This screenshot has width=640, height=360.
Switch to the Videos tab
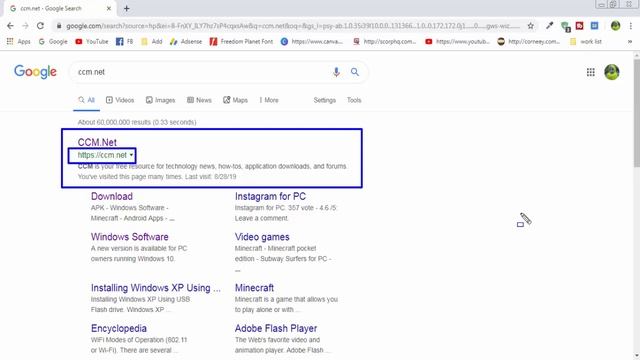(120, 100)
